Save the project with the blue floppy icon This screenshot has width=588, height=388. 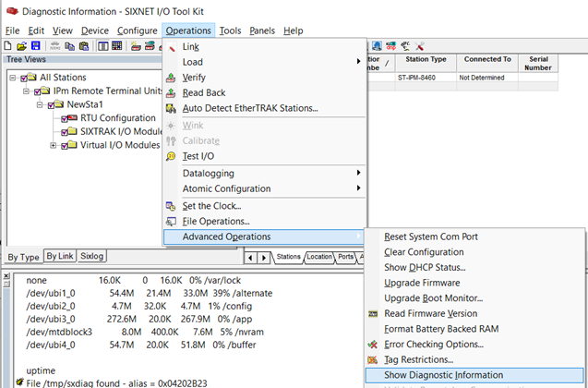pos(36,46)
